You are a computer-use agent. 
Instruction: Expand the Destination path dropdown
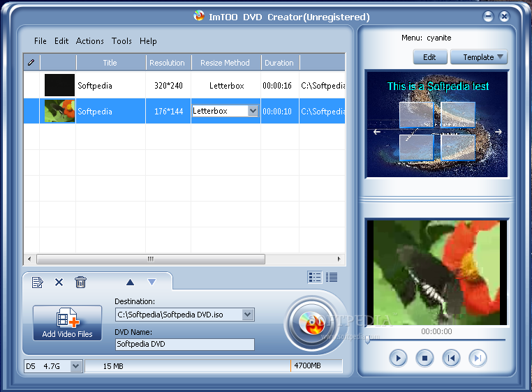click(x=248, y=315)
